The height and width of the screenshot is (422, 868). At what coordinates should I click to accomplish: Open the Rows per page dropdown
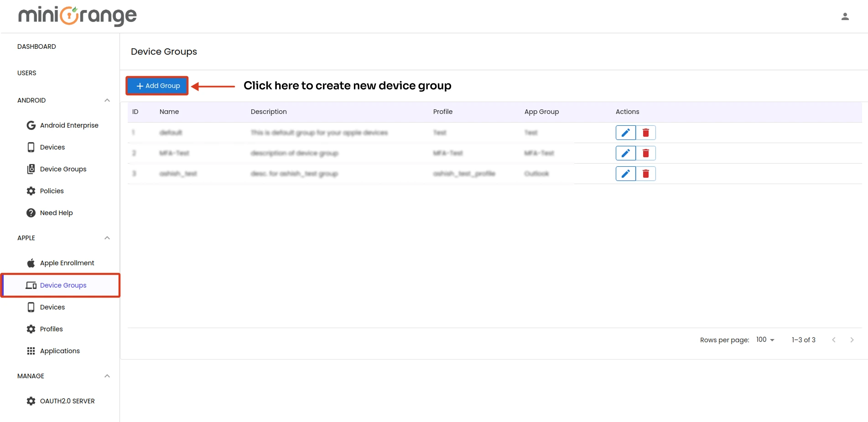(764, 340)
